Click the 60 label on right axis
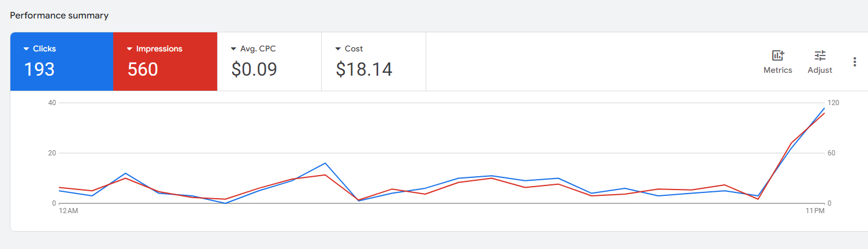Image resolution: width=868 pixels, height=249 pixels. point(832,153)
